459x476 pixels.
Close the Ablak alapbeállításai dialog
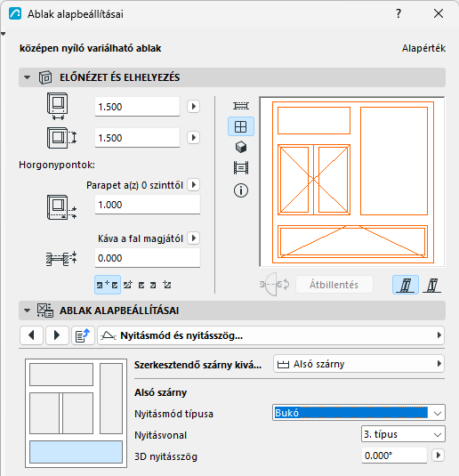coord(438,13)
